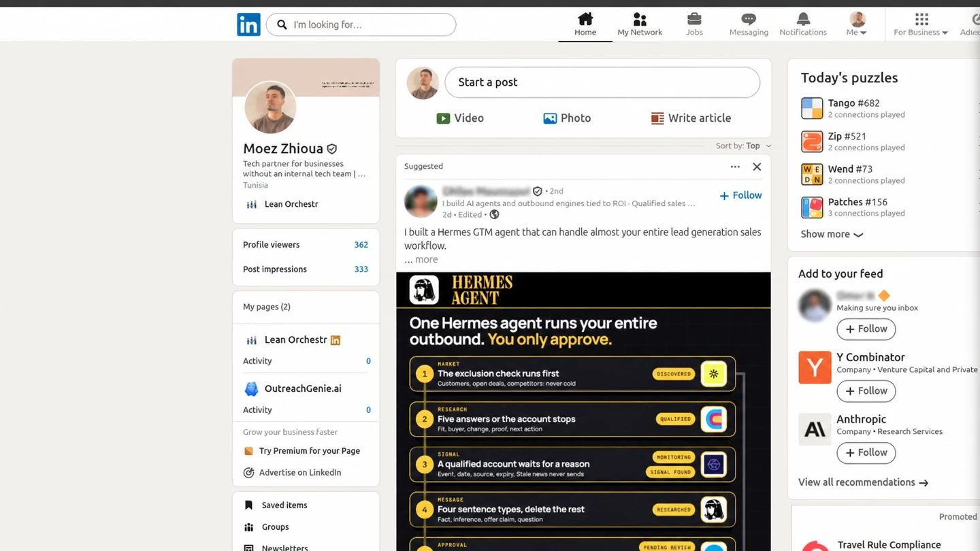
Task: Click your avatar beside Start a post
Action: point(423,83)
